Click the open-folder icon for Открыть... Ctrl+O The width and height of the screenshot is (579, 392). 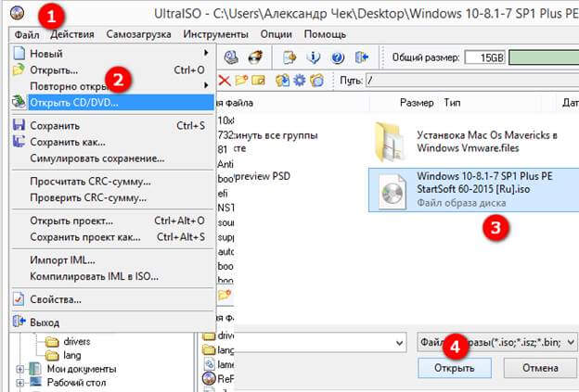tap(19, 70)
